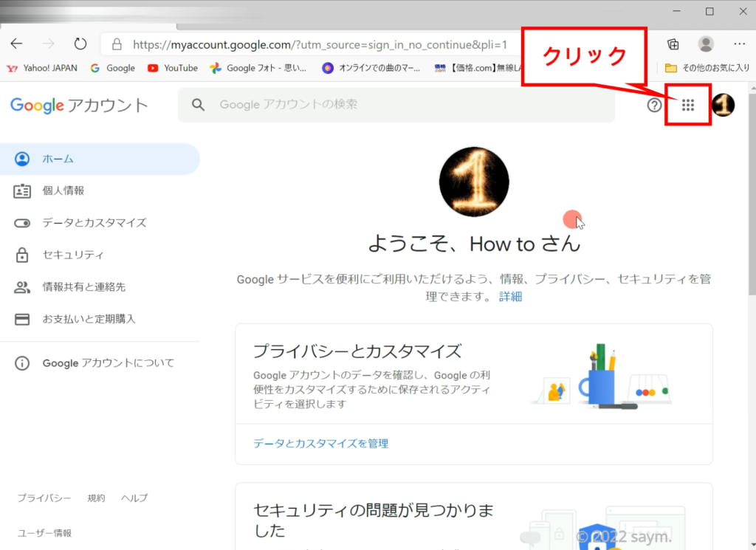Open the YouTube bookmark
Viewport: 756px width, 550px height.
click(x=173, y=68)
